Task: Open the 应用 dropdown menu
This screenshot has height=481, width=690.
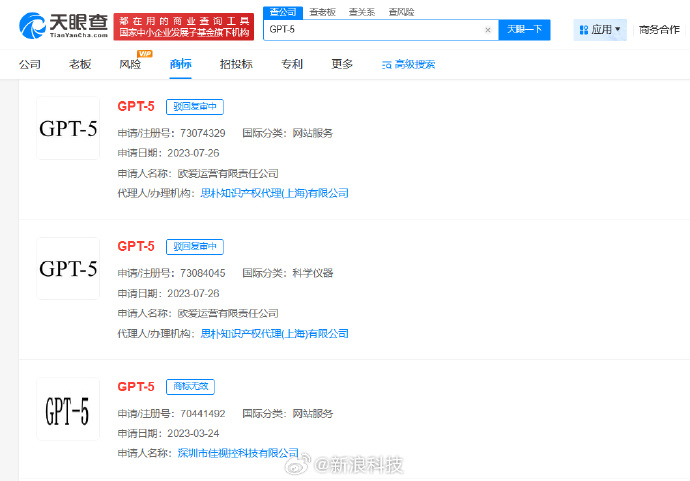Action: tap(600, 30)
